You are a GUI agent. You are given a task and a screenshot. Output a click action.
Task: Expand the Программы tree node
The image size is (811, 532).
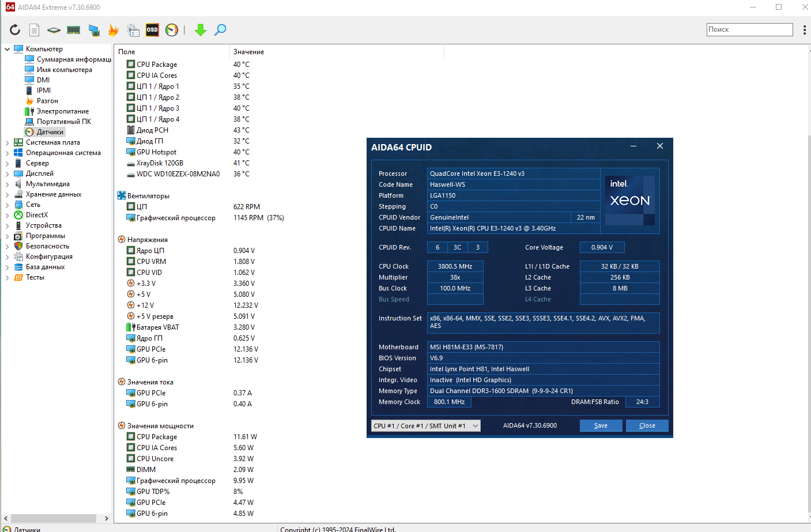pyautogui.click(x=7, y=236)
